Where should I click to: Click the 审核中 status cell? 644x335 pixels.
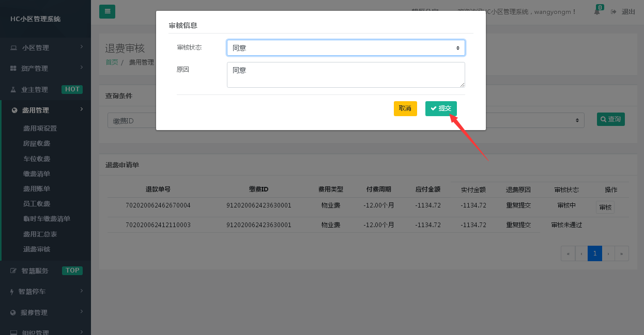(566, 205)
